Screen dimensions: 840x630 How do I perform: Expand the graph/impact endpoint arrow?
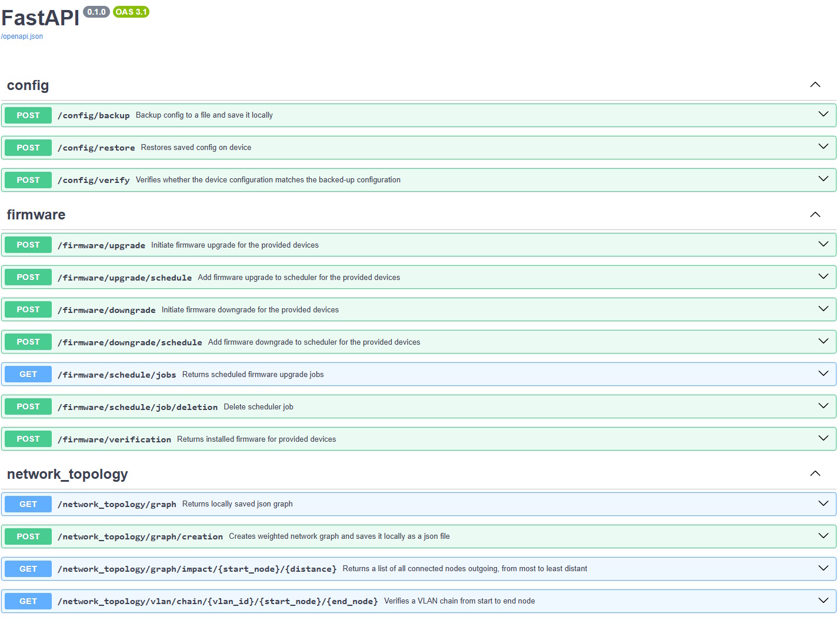tap(824, 568)
